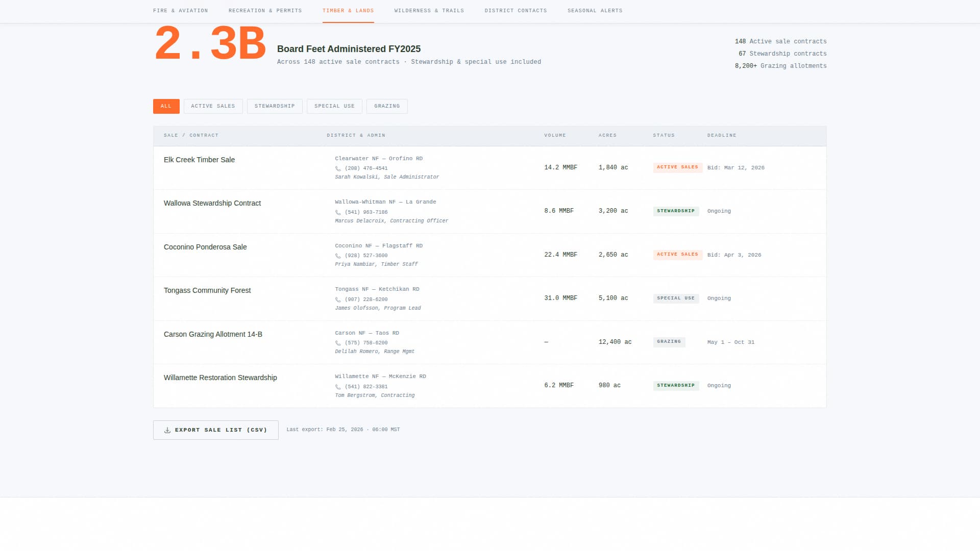Filter the list by Special Use
Viewport: 980px width, 551px height.
[x=334, y=106]
